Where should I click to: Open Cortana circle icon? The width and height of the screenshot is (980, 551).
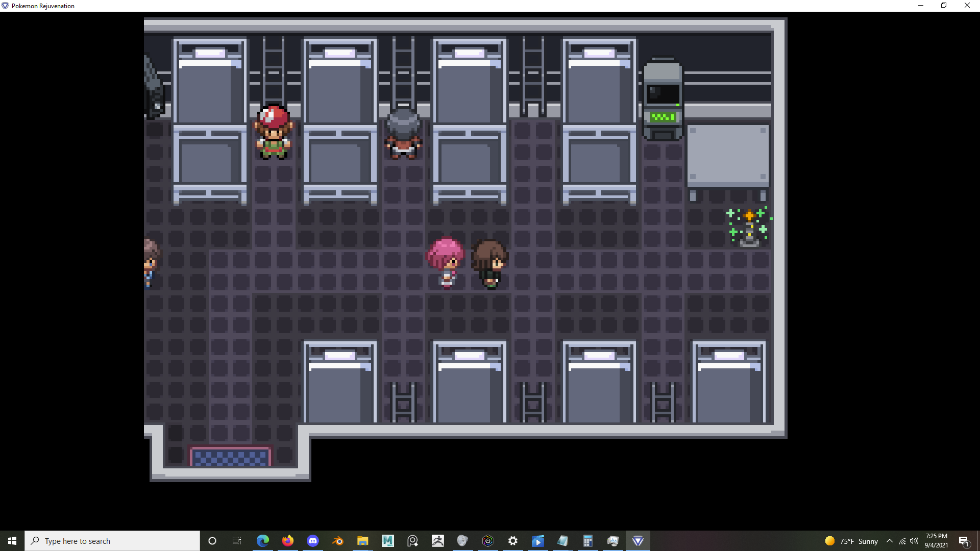tap(212, 541)
